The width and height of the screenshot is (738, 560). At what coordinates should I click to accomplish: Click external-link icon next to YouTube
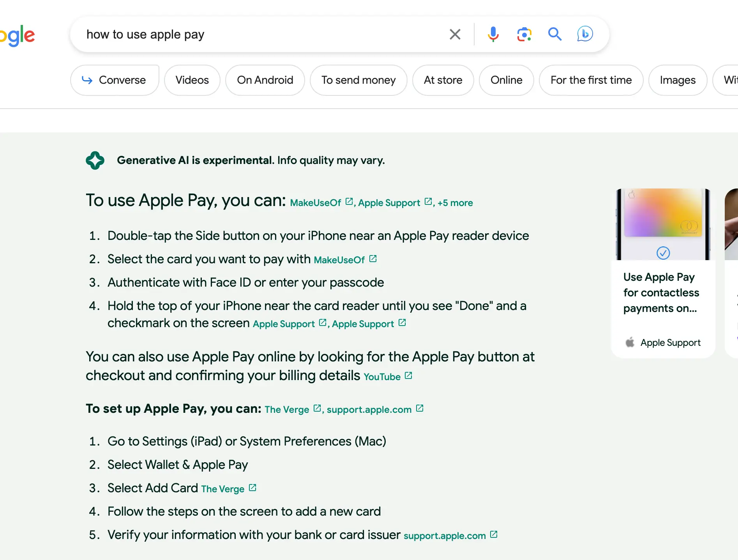(408, 375)
